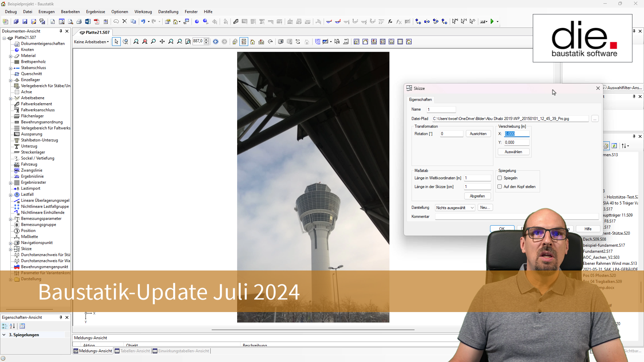
Task: Confirm the Skizze dialog with OK
Action: tap(502, 229)
